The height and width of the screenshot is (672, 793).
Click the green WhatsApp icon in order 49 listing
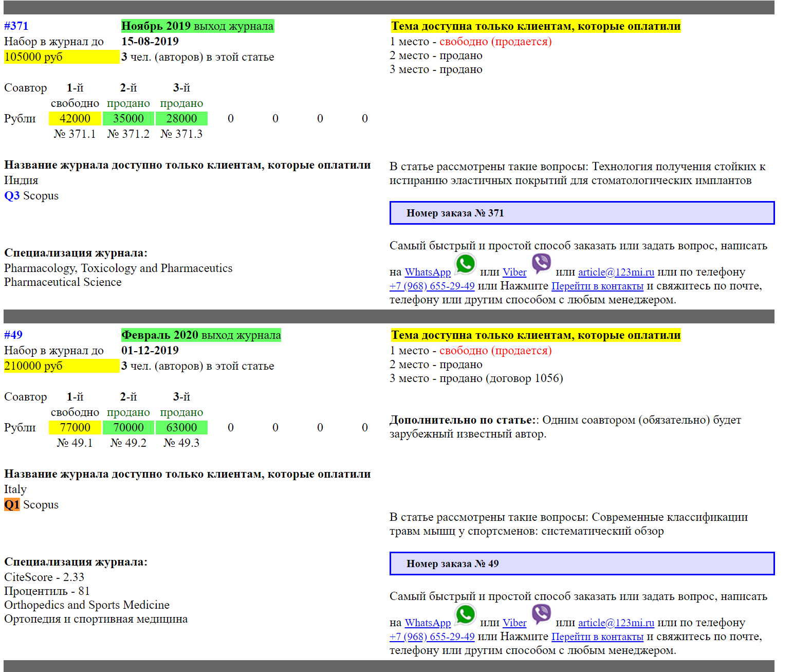click(465, 615)
